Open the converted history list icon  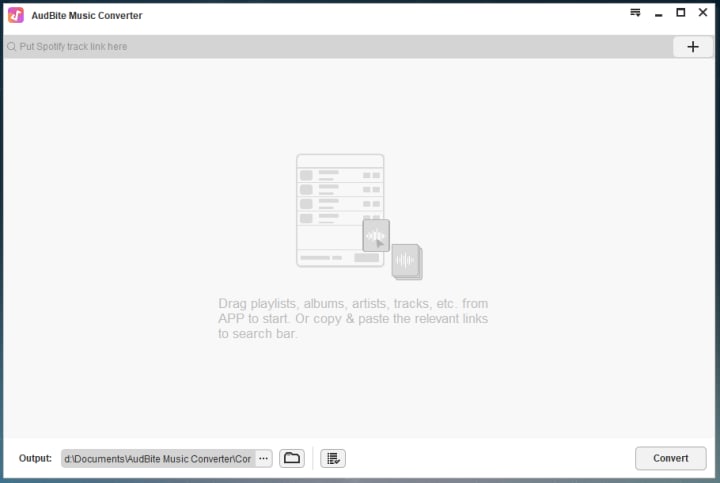[x=333, y=458]
